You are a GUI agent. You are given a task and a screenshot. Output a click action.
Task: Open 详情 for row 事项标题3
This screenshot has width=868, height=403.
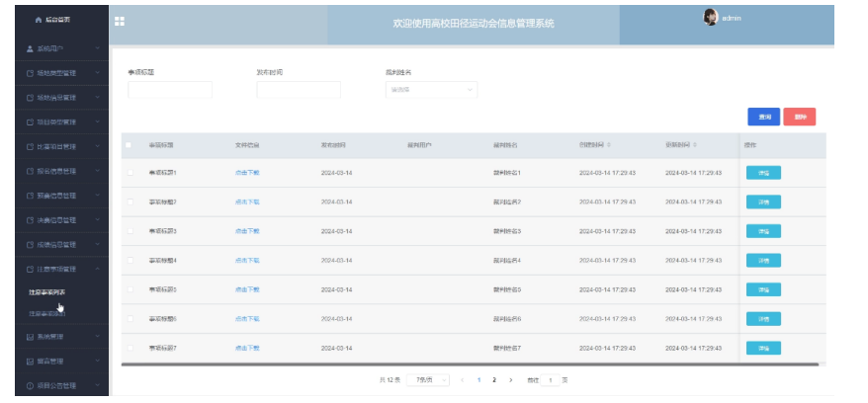(763, 231)
